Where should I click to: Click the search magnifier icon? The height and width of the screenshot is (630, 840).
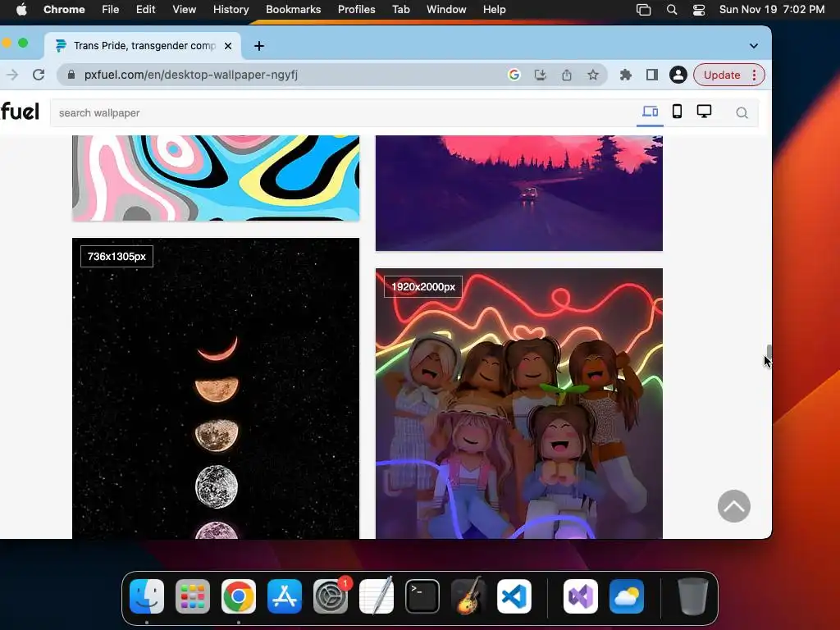742,113
